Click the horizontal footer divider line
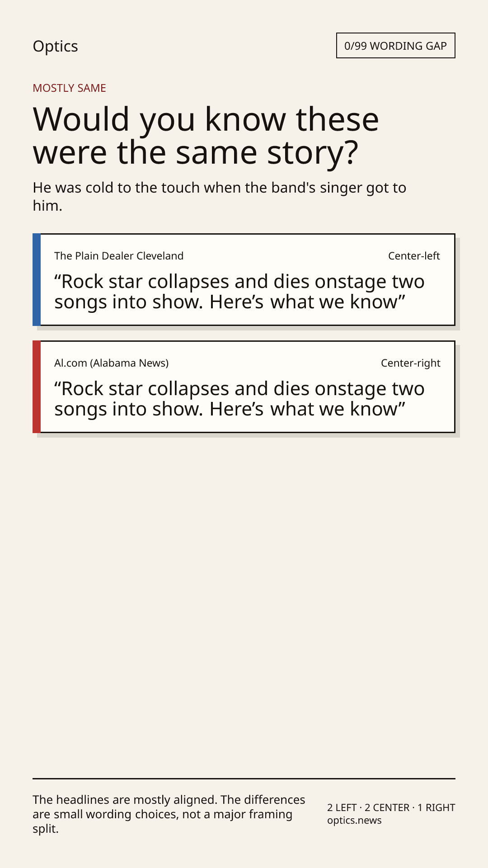Image resolution: width=488 pixels, height=868 pixels. pyautogui.click(x=244, y=778)
